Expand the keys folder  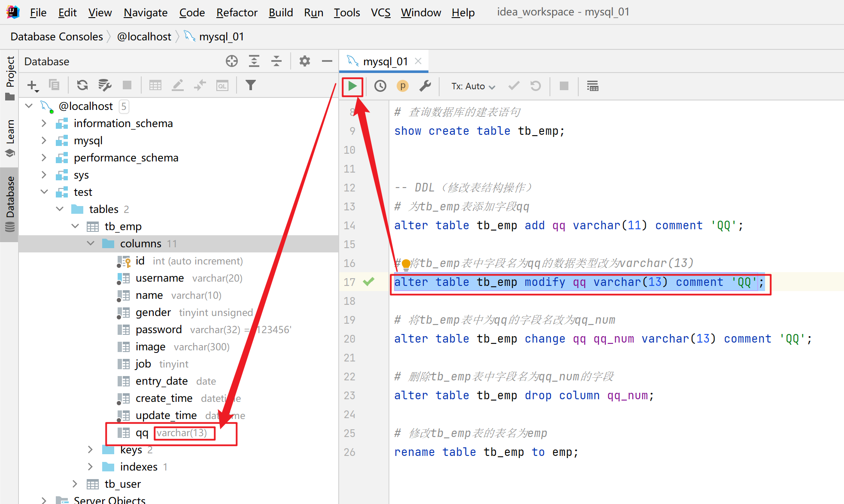pos(90,449)
